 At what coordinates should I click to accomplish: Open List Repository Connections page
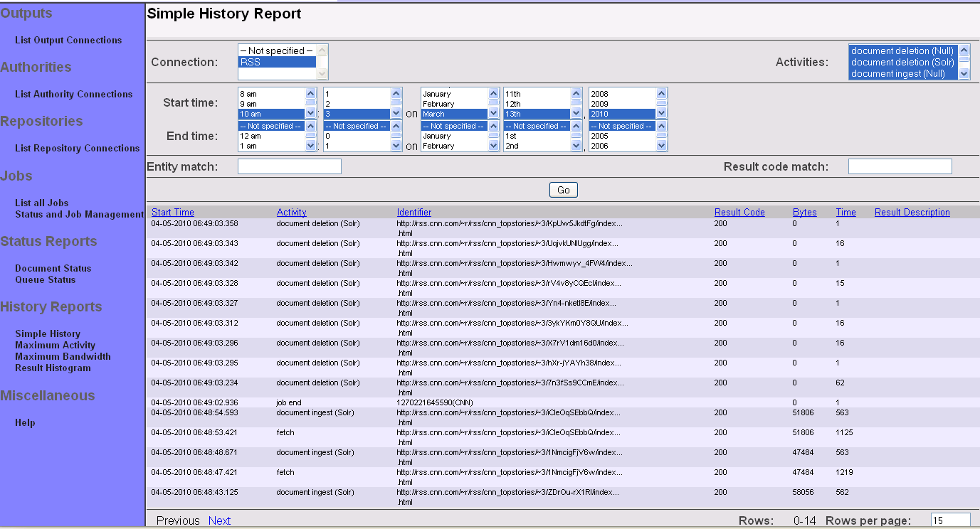coord(77,149)
